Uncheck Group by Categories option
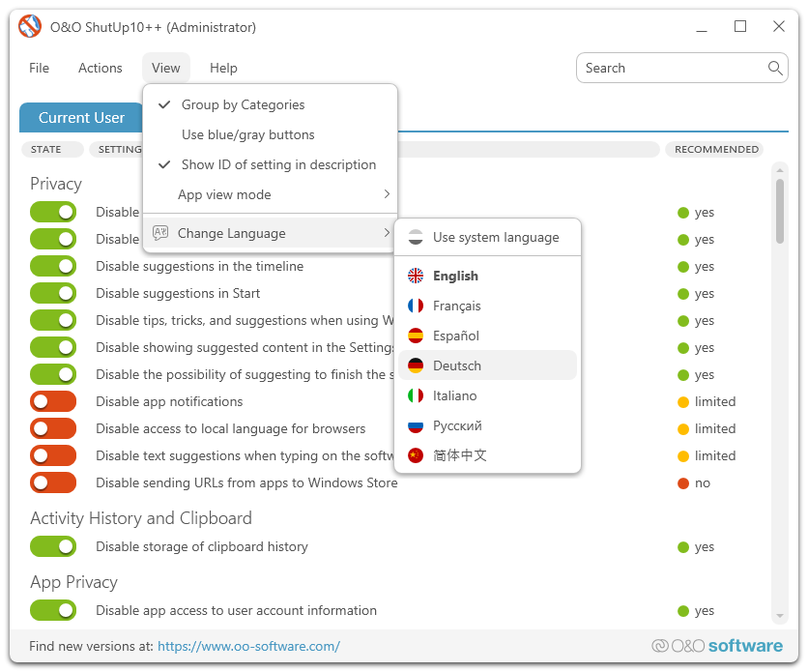Image resolution: width=808 pixels, height=672 pixels. click(x=243, y=104)
